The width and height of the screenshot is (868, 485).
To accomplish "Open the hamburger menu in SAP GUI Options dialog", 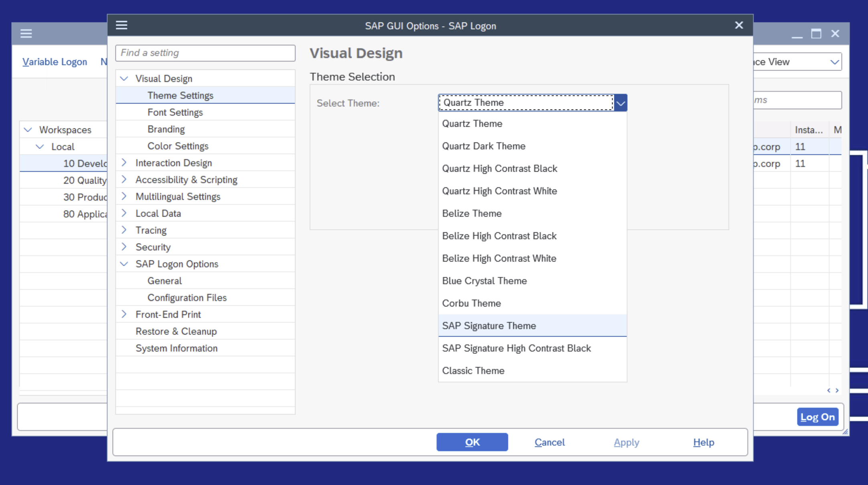I will pyautogui.click(x=121, y=25).
